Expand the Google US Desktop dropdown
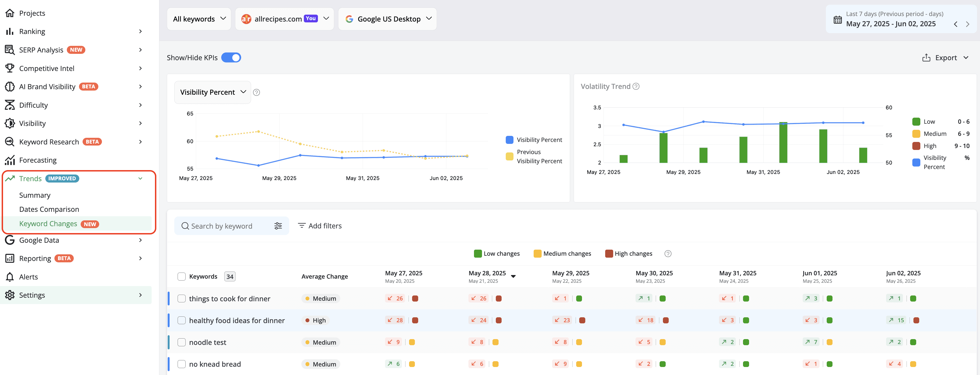980x375 pixels. coord(387,19)
